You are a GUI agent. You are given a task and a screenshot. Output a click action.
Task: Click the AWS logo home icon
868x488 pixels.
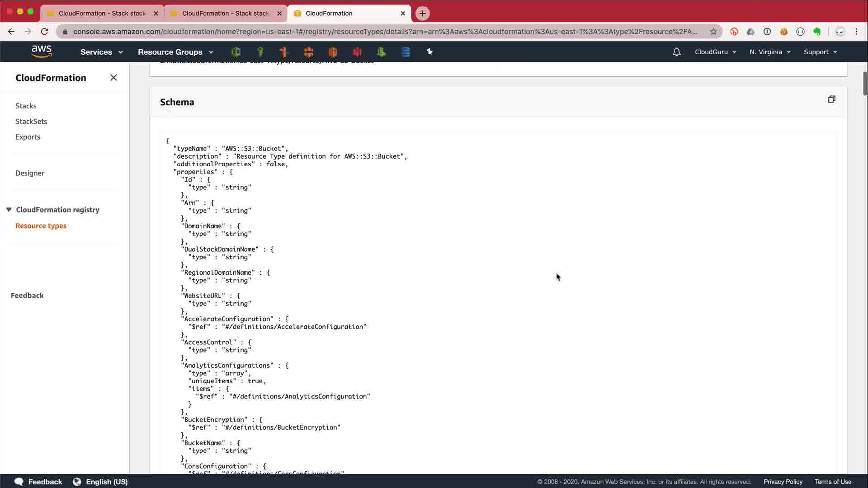pyautogui.click(x=42, y=52)
